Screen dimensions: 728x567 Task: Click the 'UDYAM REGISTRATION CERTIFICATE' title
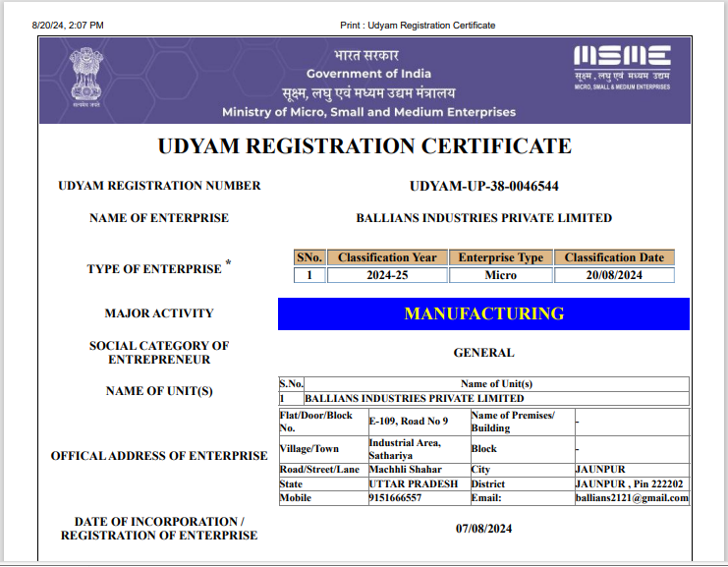[364, 145]
